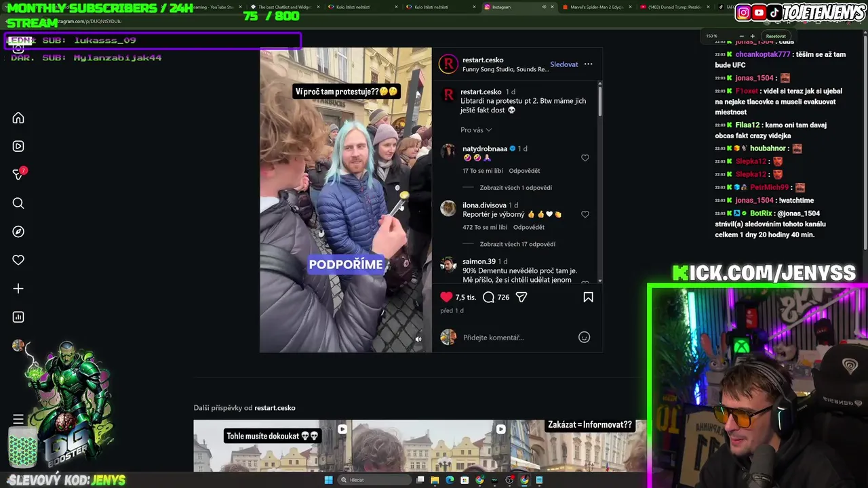868x488 pixels.
Task: Open the Explore compass icon
Action: 18,232
